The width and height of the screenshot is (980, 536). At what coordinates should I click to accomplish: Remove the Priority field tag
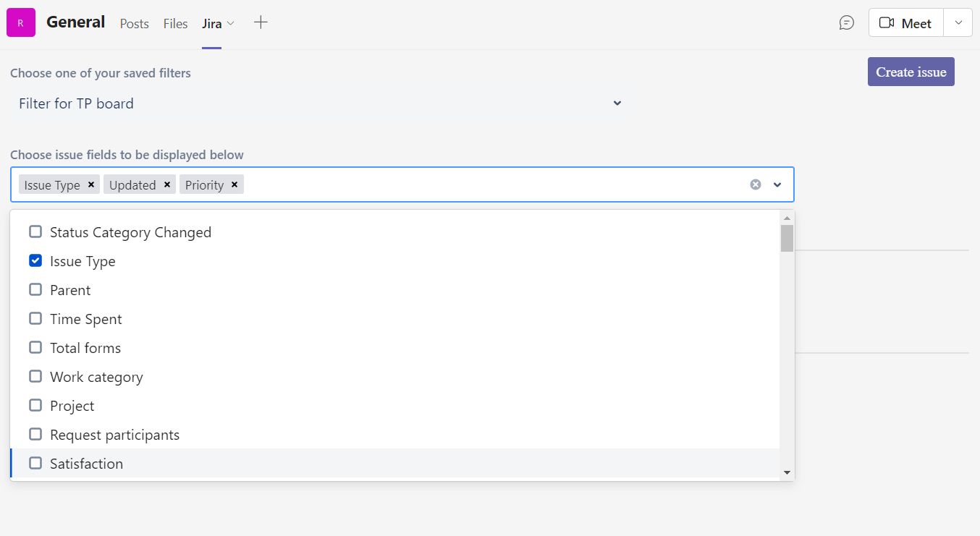pyautogui.click(x=235, y=184)
